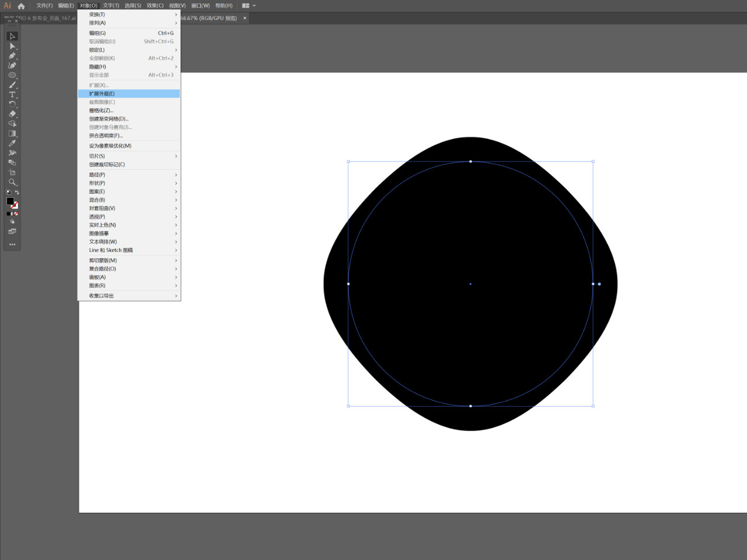Choose 创建渐变网格(D)... menu entry
Screen dimensions: 747x560
pos(129,118)
